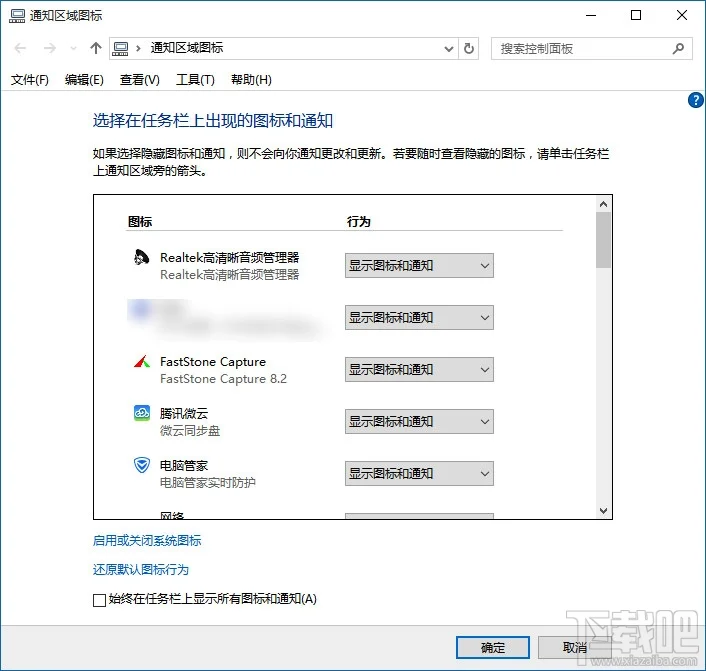Click the 图标 column header
The height and width of the screenshot is (671, 706).
pyautogui.click(x=140, y=222)
